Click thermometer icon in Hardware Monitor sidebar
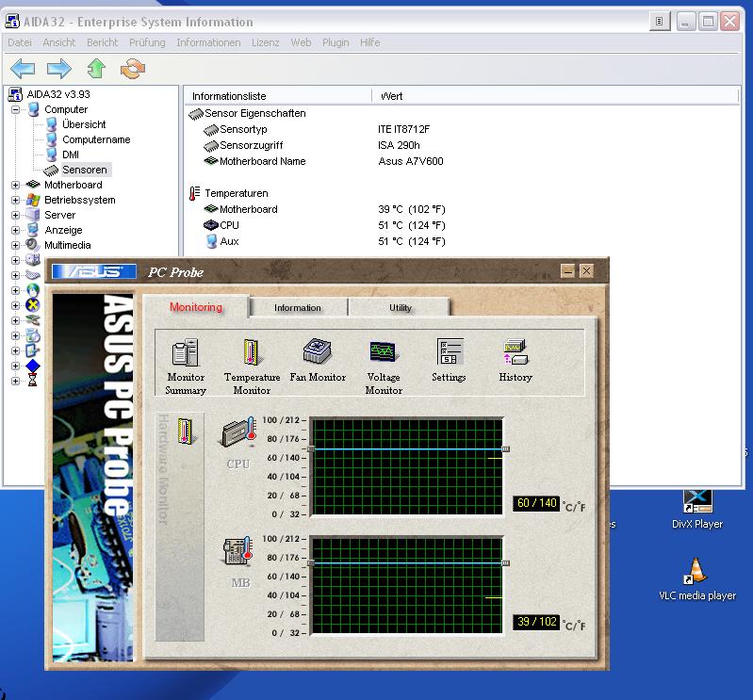Viewport: 753px width, 700px height. [185, 431]
